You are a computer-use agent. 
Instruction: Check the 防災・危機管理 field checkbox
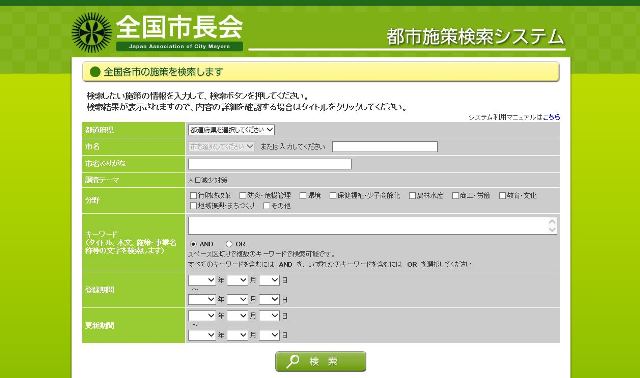pos(242,196)
